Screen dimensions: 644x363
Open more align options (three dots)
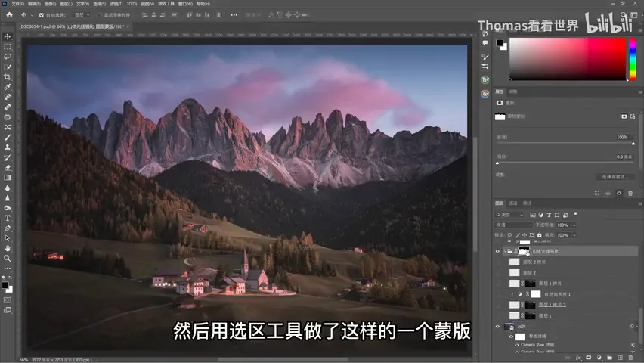(x=234, y=15)
